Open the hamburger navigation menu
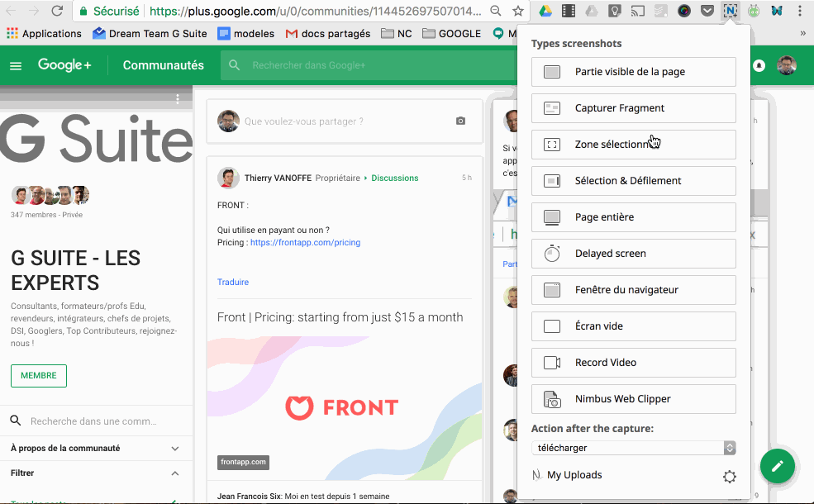The width and height of the screenshot is (814, 504). click(x=15, y=64)
